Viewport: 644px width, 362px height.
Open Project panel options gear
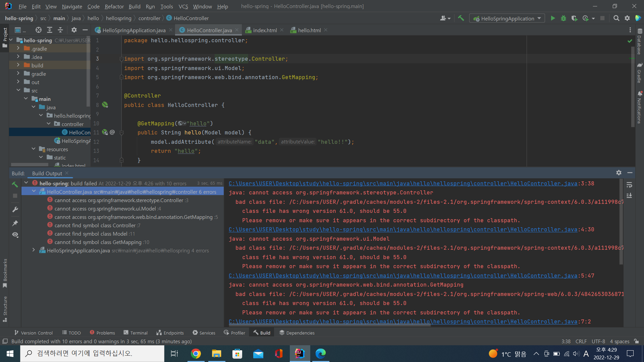pyautogui.click(x=74, y=30)
